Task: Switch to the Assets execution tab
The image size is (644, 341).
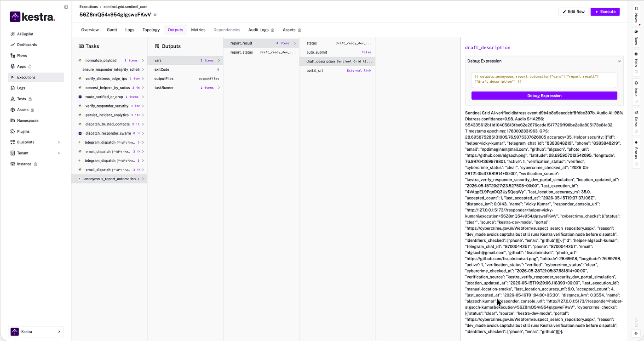Action: (x=292, y=30)
